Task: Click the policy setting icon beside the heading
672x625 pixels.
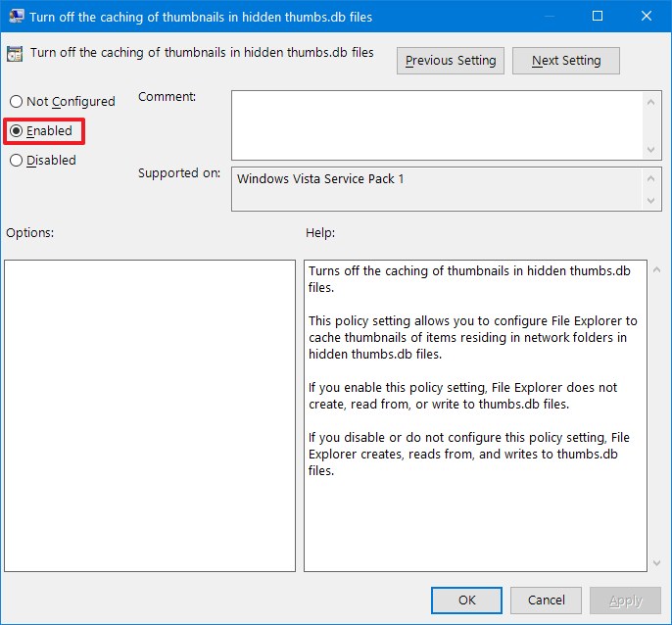Action: click(x=17, y=55)
